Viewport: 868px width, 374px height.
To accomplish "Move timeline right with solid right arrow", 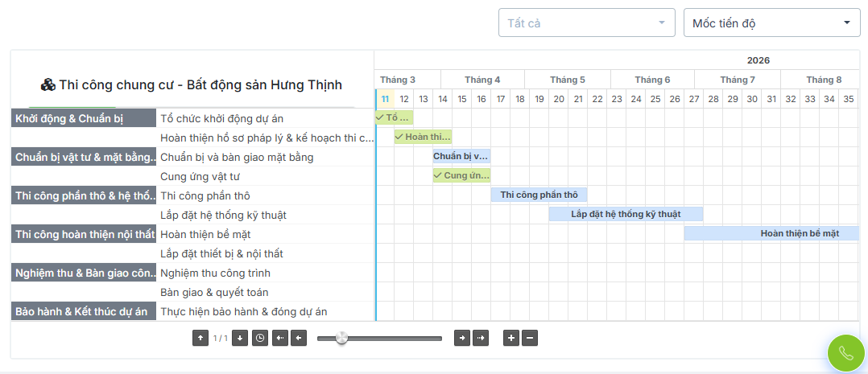I will (x=461, y=338).
